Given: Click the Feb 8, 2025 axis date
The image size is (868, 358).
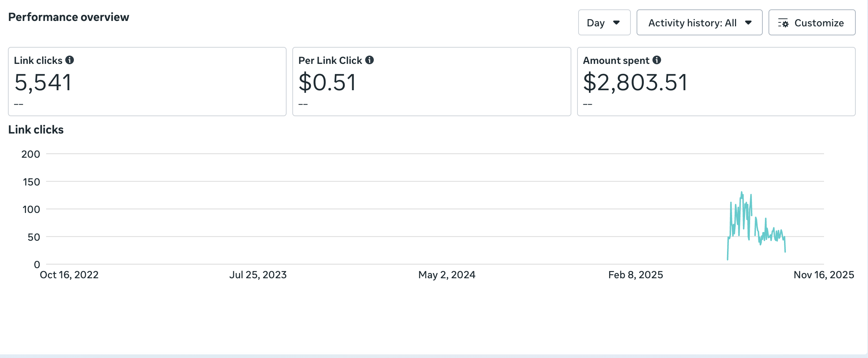Looking at the screenshot, I should pos(635,275).
